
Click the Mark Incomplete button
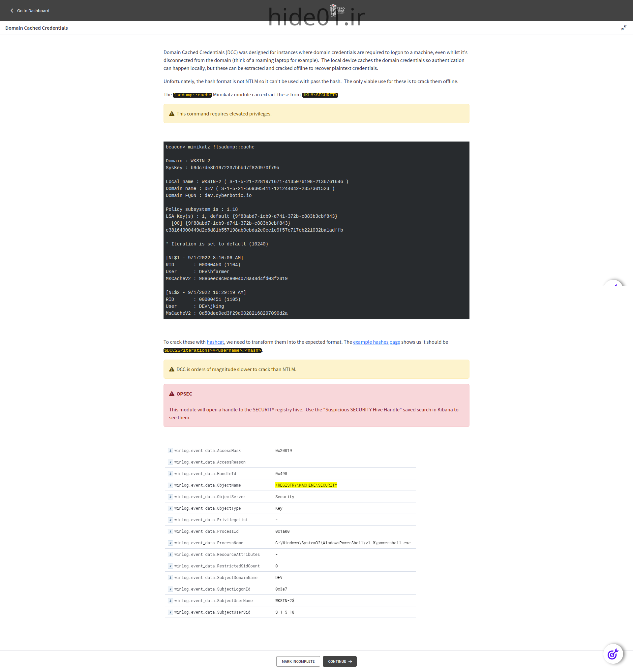click(298, 661)
